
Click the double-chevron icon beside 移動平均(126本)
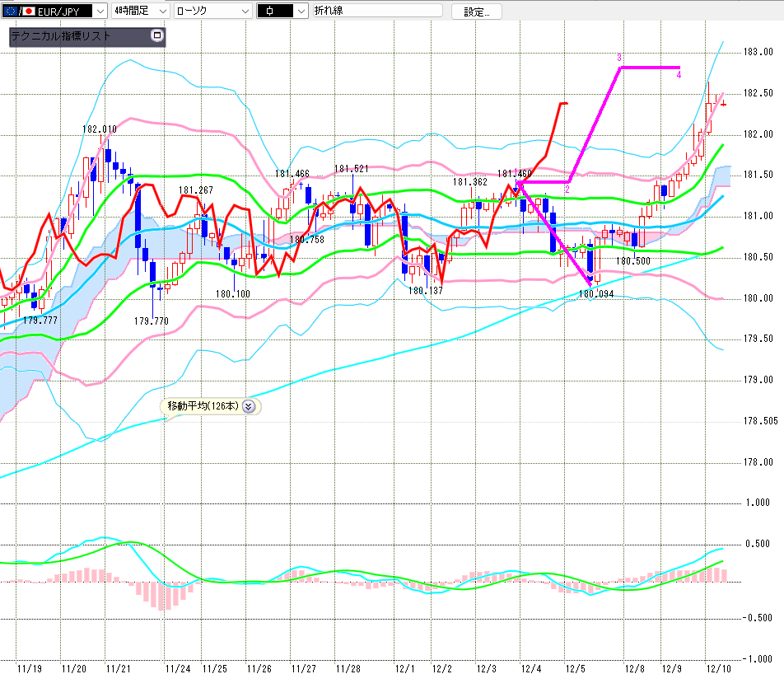click(250, 405)
